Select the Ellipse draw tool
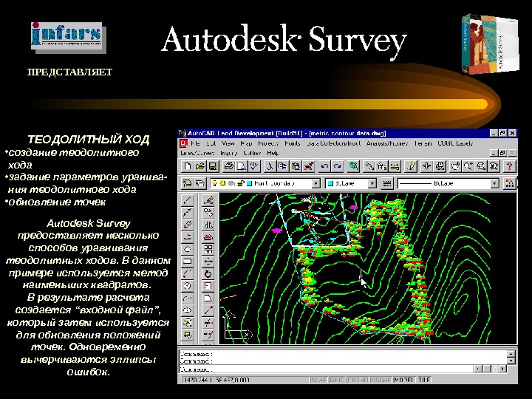Viewport: 532px width, 399px height. tap(187, 310)
